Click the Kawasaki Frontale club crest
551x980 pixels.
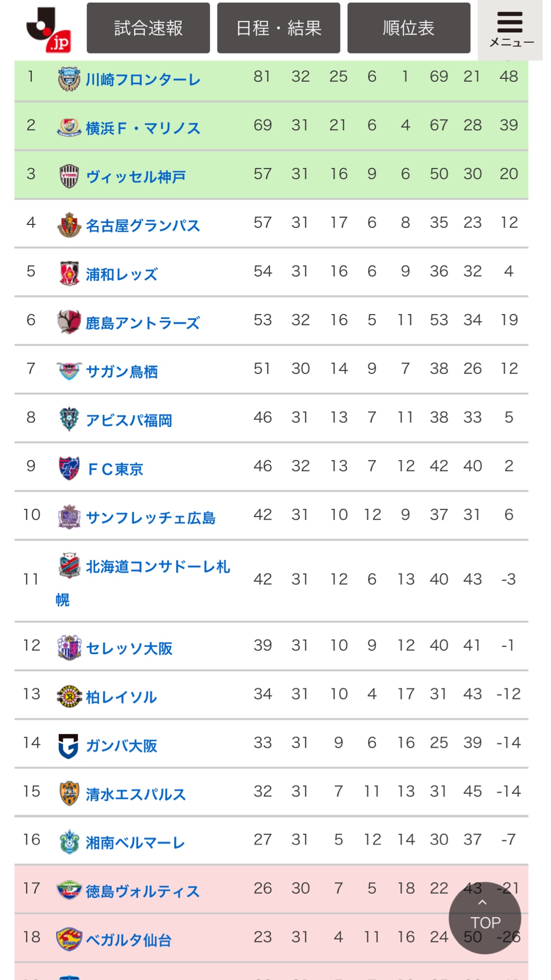69,79
